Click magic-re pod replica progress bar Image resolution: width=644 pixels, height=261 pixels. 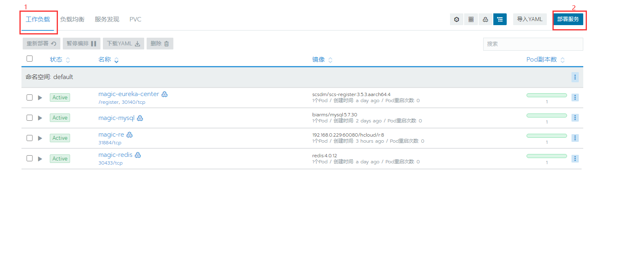547,136
